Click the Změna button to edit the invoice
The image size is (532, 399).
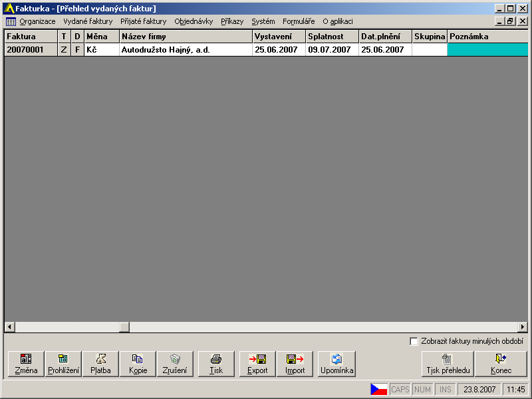[26, 364]
